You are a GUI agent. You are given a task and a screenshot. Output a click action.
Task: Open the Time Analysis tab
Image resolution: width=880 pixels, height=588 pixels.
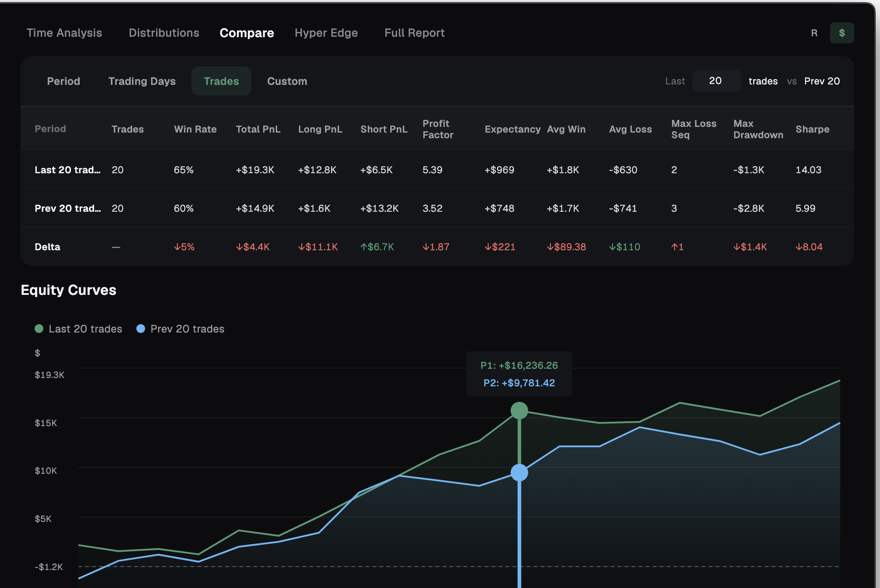coord(64,33)
